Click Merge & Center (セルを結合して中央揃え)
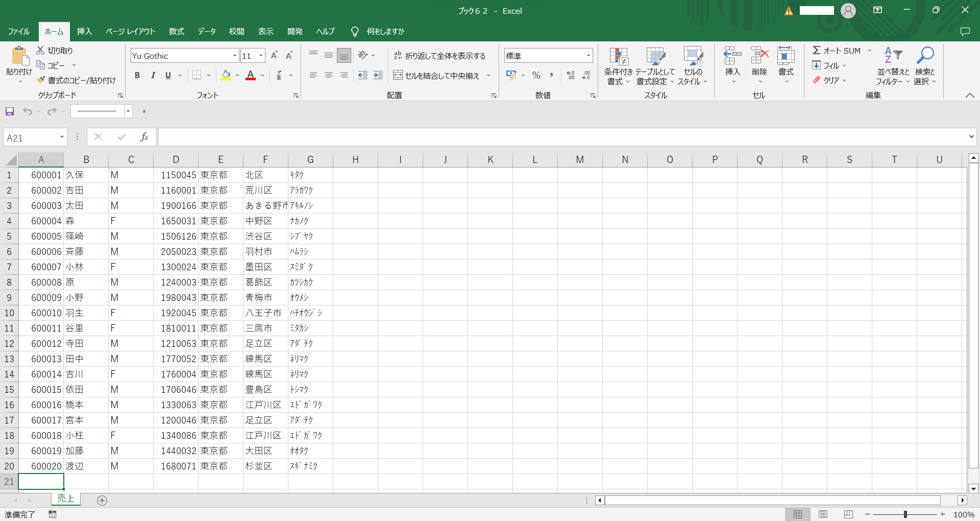The image size is (980, 521). click(x=436, y=76)
